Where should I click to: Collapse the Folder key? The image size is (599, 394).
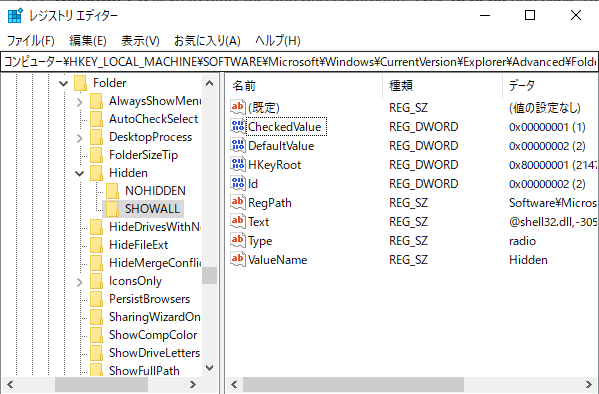click(63, 83)
